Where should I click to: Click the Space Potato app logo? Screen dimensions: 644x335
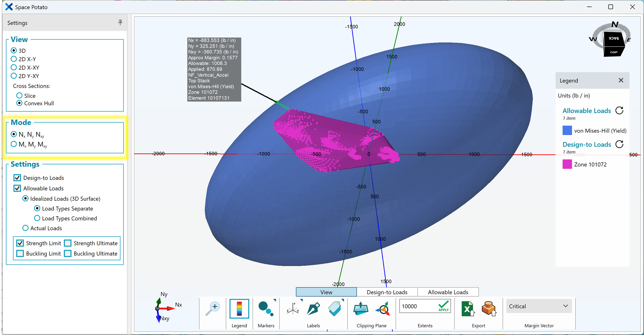(x=9, y=7)
